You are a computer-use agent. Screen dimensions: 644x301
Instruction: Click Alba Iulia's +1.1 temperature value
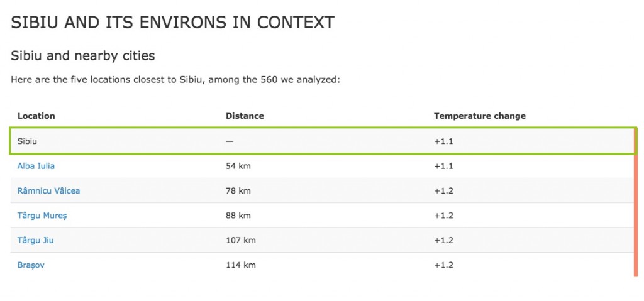tap(443, 166)
